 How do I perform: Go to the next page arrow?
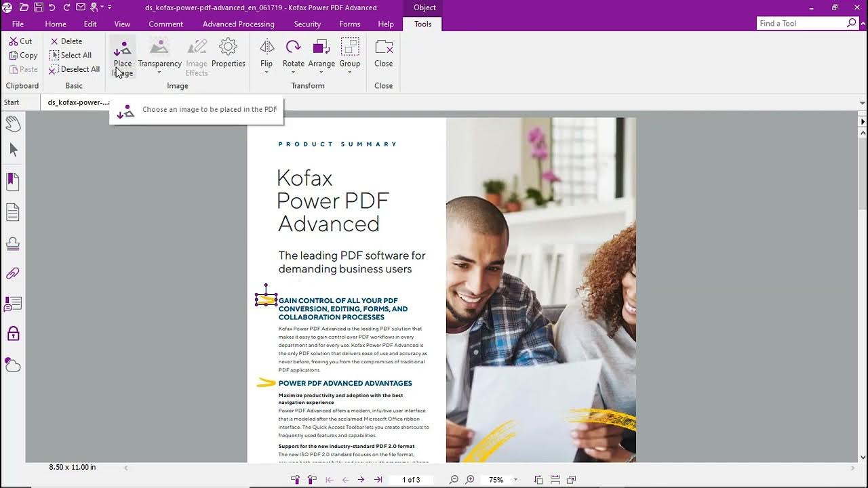361,480
